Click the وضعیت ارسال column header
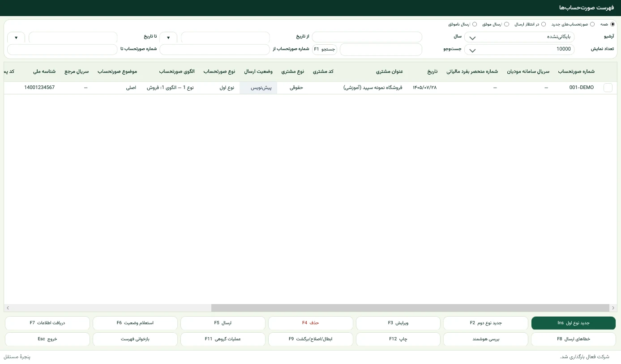This screenshot has height=364, width=621. pyautogui.click(x=258, y=72)
